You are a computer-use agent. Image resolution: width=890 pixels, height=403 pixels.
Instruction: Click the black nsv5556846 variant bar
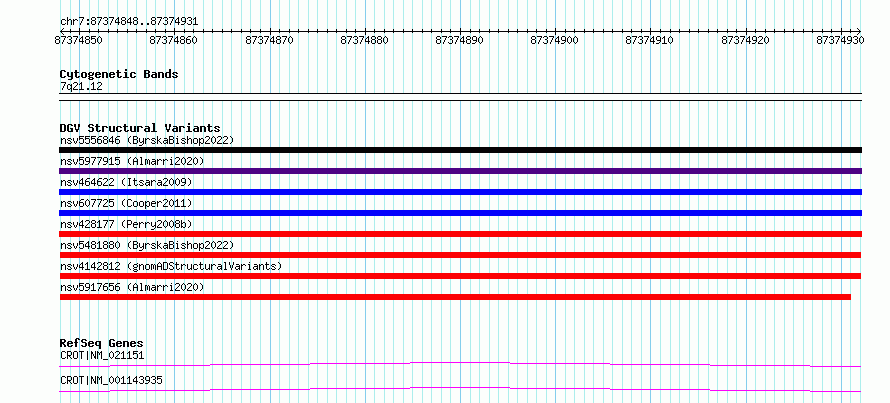[x=460, y=150]
